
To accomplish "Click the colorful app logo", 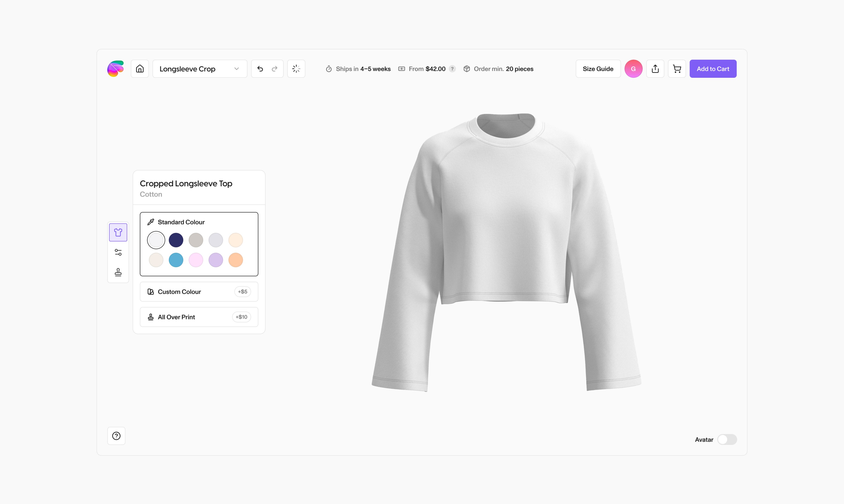I will tap(115, 69).
